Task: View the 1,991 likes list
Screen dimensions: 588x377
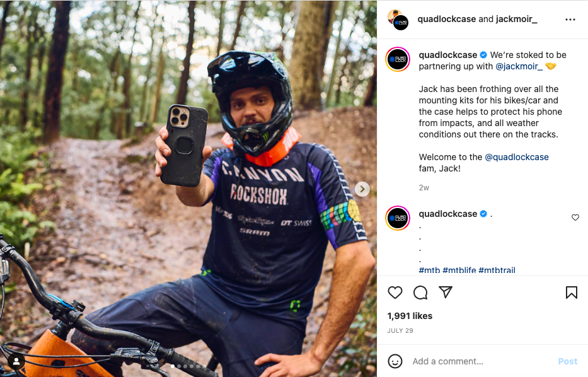Action: [410, 316]
